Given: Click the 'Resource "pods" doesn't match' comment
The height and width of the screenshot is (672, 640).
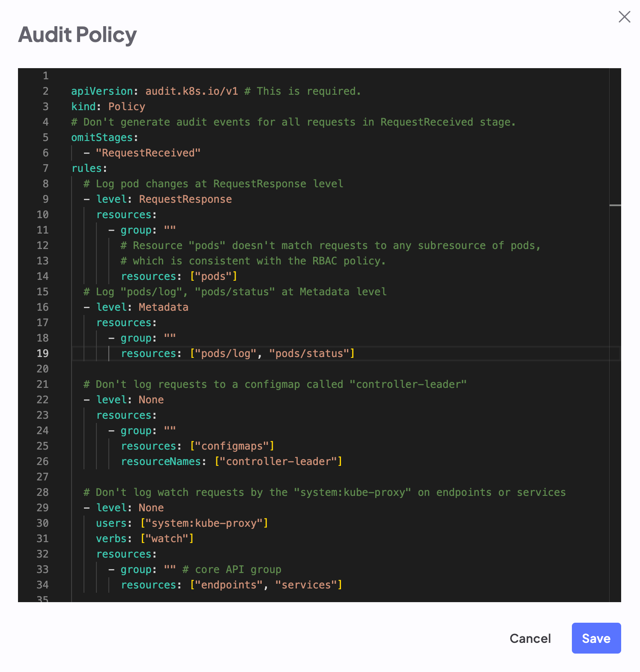Looking at the screenshot, I should point(331,246).
